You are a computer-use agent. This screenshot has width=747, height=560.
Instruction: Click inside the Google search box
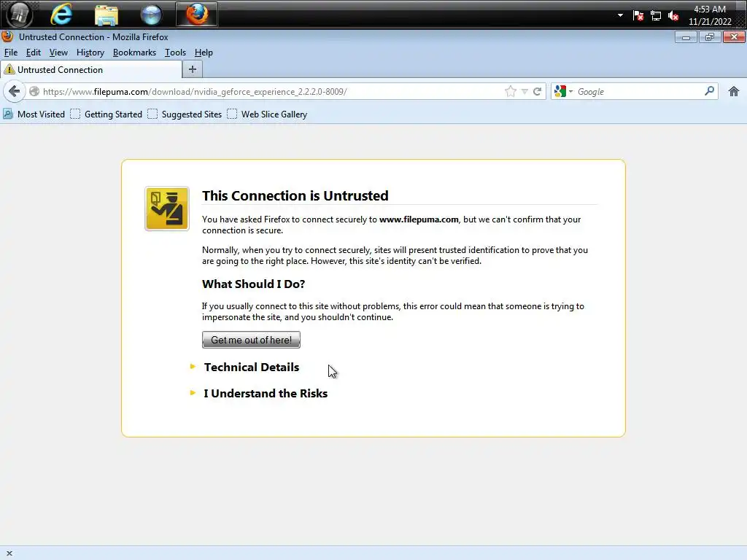[x=638, y=91]
